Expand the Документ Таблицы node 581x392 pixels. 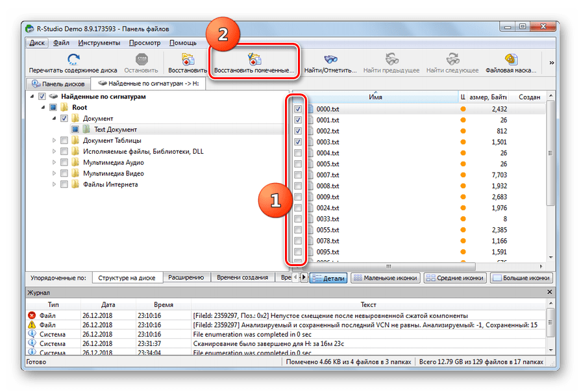tap(54, 140)
